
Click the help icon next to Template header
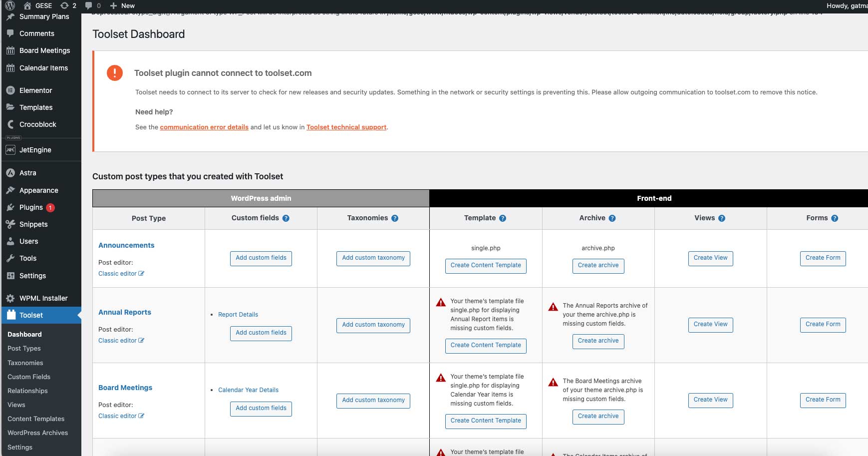tap(503, 218)
